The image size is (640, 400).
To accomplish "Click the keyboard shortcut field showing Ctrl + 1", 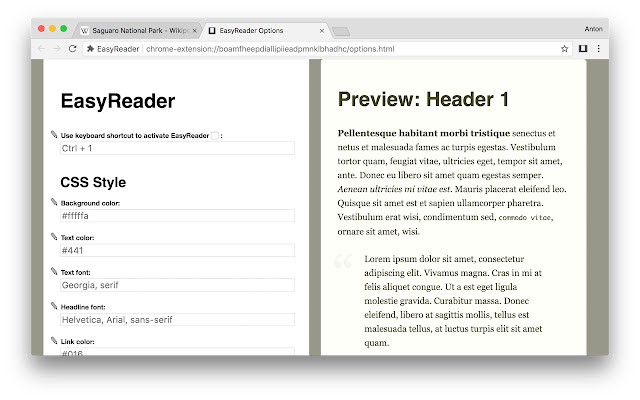I will pyautogui.click(x=177, y=148).
